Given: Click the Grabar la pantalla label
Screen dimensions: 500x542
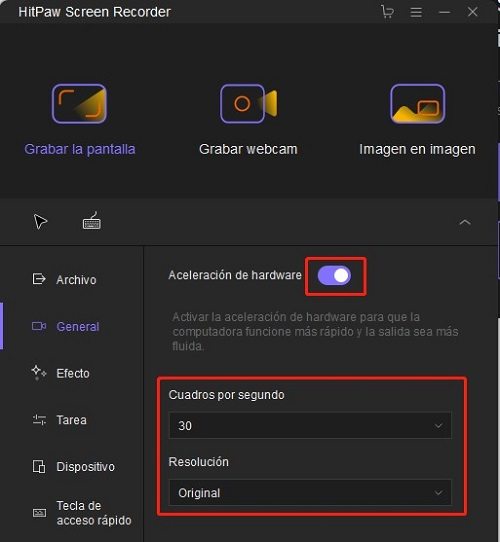Looking at the screenshot, I should 80,149.
